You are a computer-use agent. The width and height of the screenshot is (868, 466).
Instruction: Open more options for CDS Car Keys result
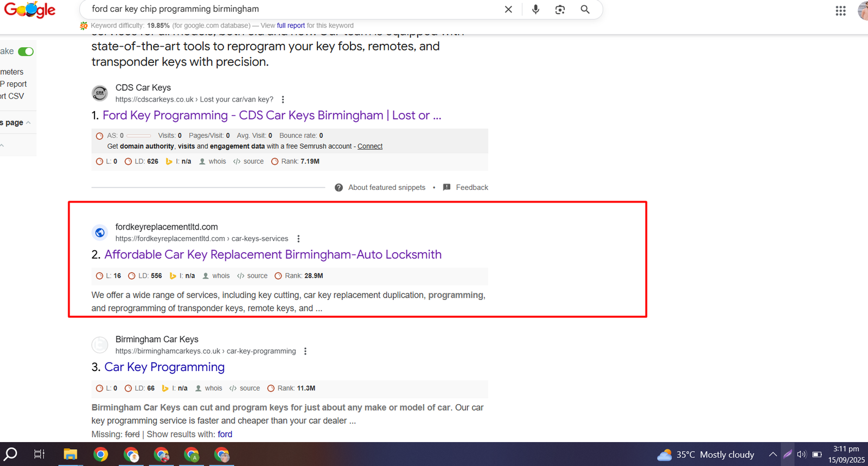coord(283,99)
